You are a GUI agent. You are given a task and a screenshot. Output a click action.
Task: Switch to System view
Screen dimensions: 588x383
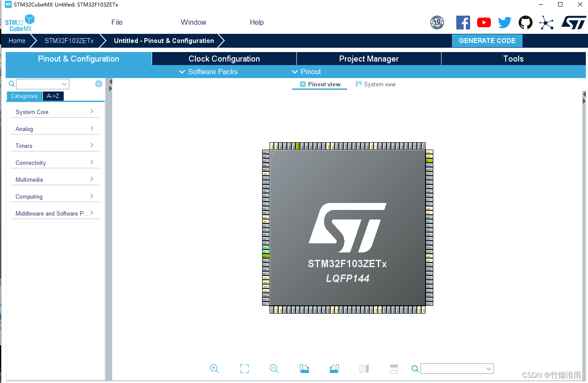[376, 84]
